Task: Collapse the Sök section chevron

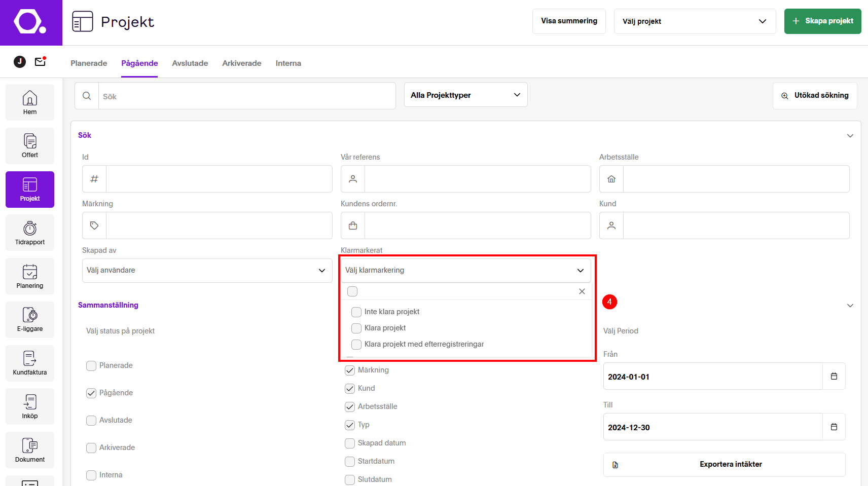Action: point(850,136)
